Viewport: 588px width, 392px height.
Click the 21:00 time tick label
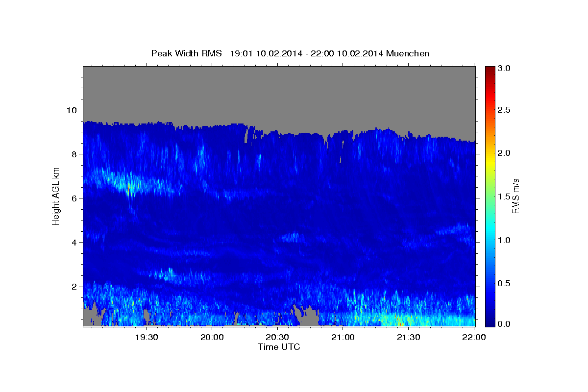(x=343, y=337)
